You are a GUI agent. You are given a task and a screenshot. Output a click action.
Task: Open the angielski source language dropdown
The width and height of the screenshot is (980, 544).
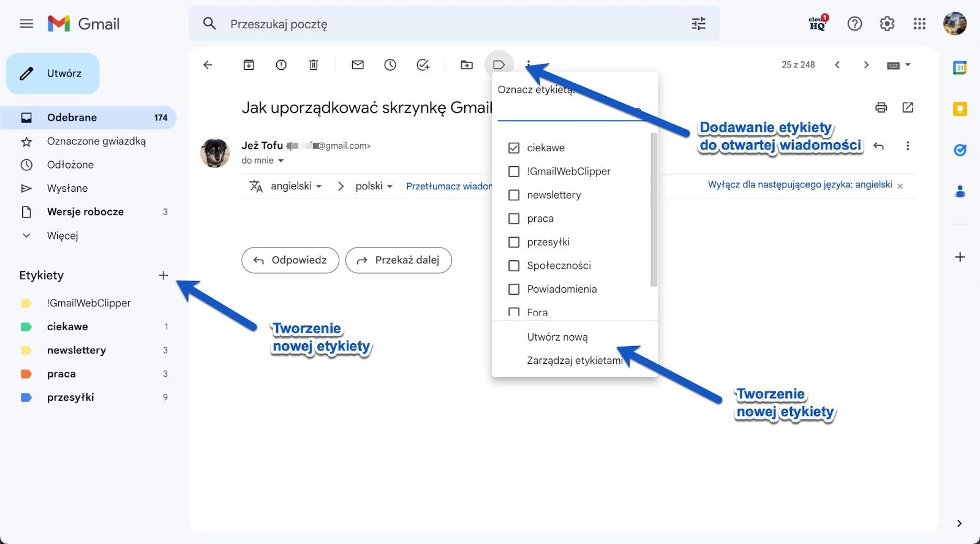tap(296, 186)
